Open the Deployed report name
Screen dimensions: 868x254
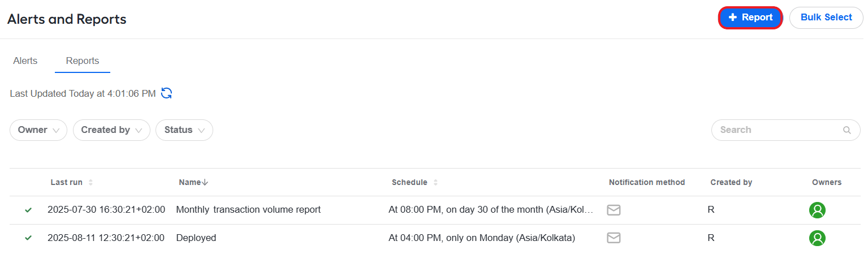click(196, 238)
